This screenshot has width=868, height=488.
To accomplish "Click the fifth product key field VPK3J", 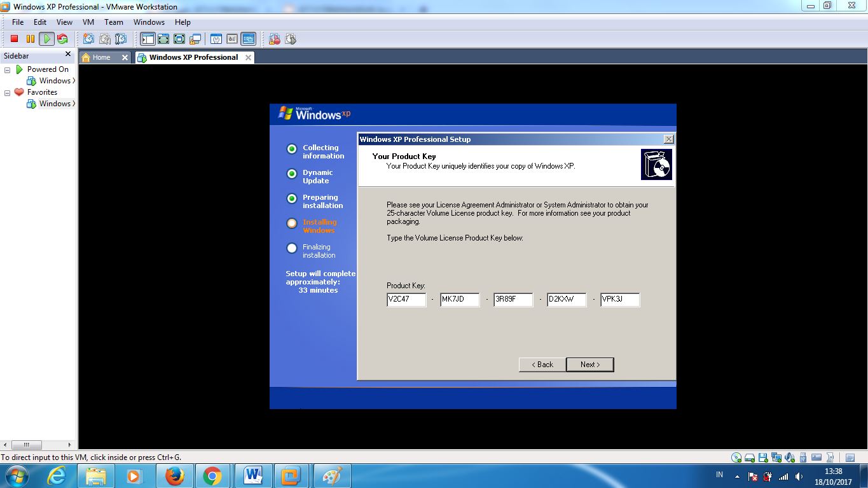I will (620, 300).
